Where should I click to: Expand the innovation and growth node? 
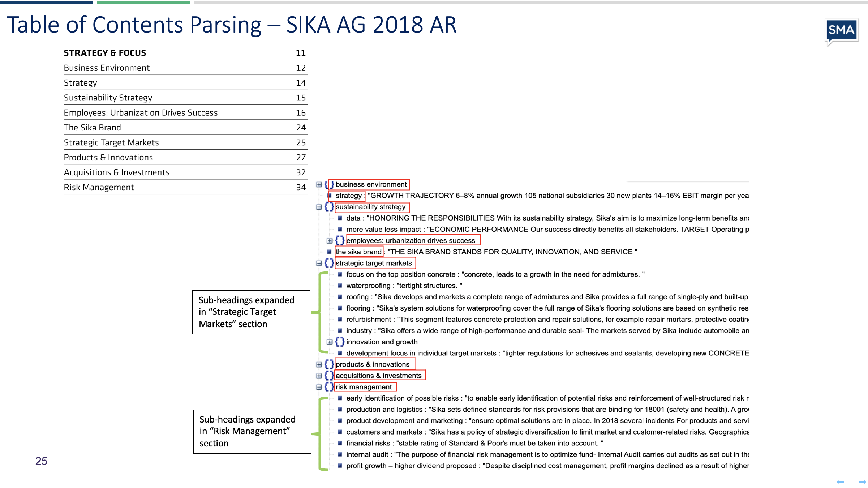tap(330, 342)
